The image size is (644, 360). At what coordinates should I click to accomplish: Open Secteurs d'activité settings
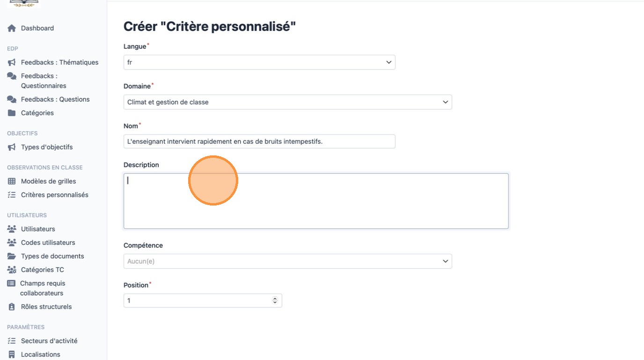49,341
